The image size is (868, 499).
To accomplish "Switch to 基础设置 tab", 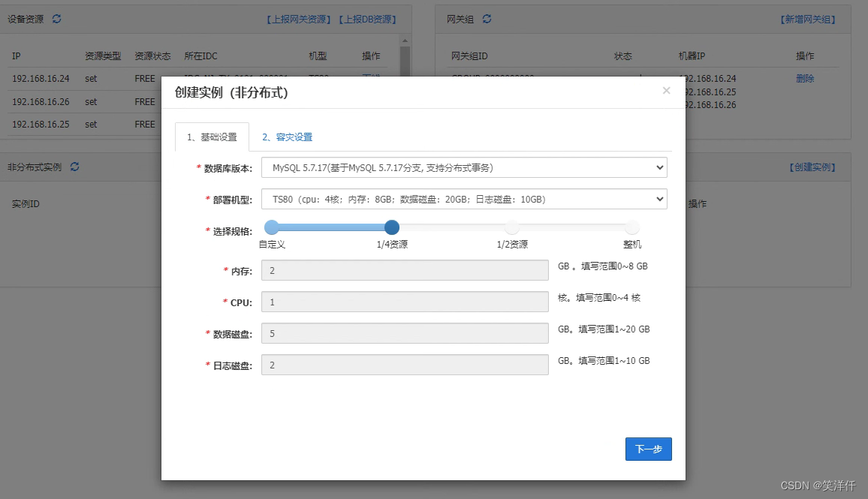I will (212, 137).
